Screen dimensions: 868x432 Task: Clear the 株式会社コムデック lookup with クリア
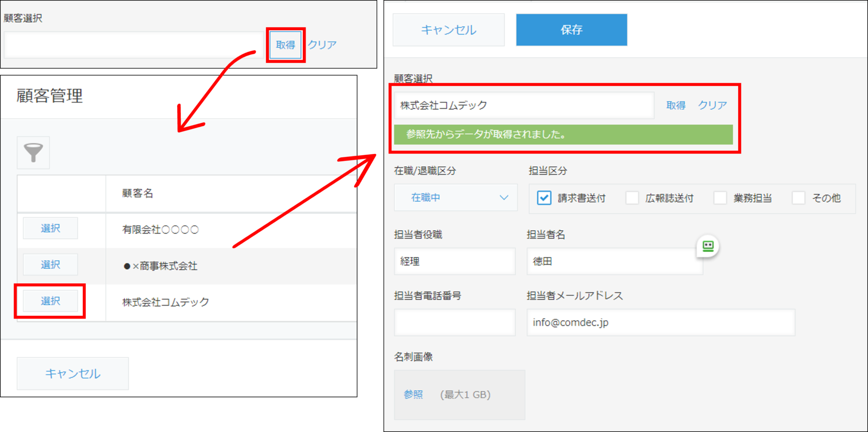[712, 105]
